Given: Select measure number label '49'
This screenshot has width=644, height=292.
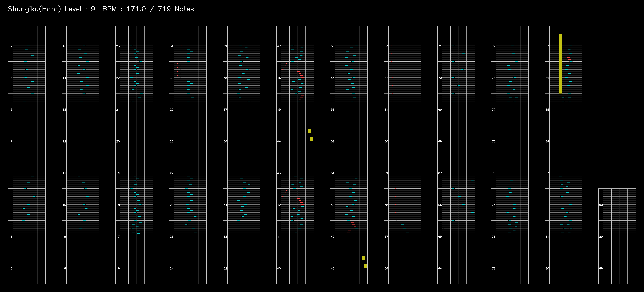Looking at the screenshot, I should pyautogui.click(x=332, y=237).
